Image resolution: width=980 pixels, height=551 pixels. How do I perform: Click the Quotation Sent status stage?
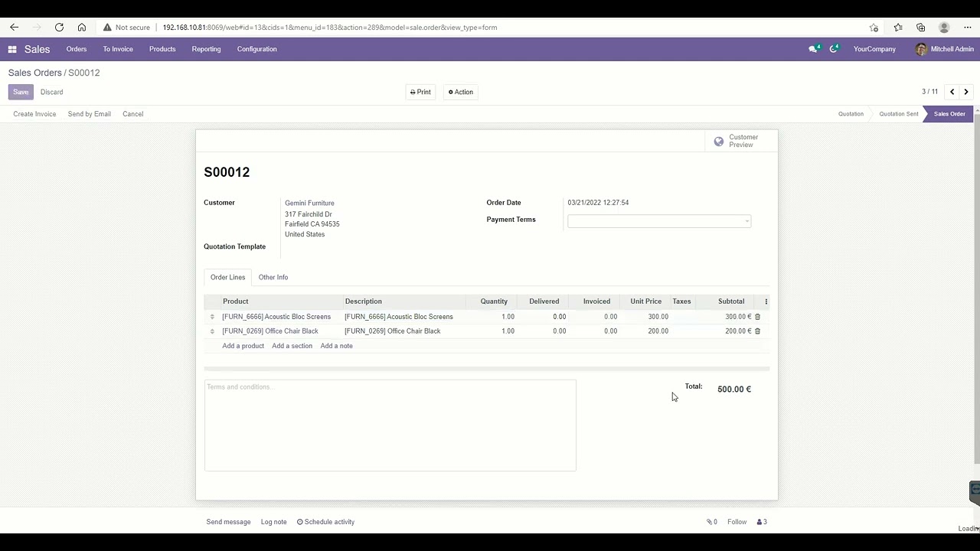point(898,114)
